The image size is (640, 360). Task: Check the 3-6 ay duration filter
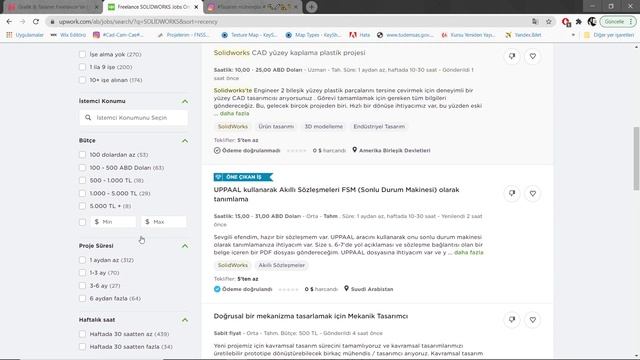(x=82, y=286)
